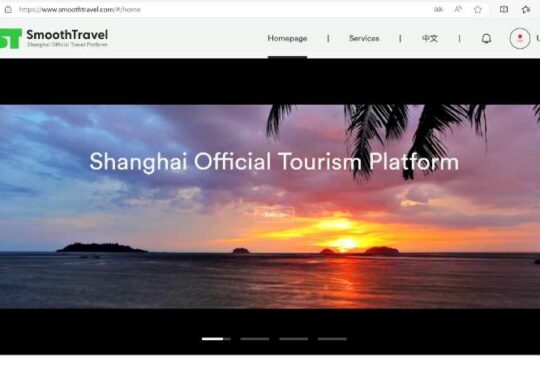Select the second carousel slide indicator
Viewport: 540px width, 370px height.
[255, 339]
